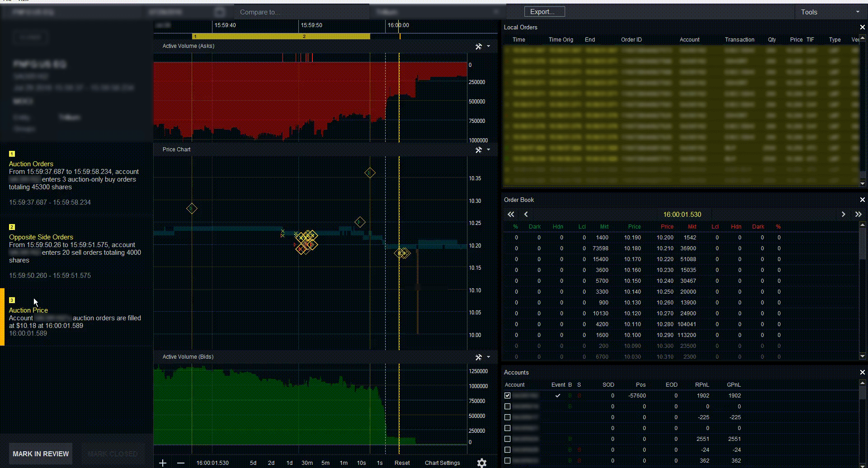This screenshot has height=468, width=868.
Task: Set chart range to 2d
Action: [271, 463]
